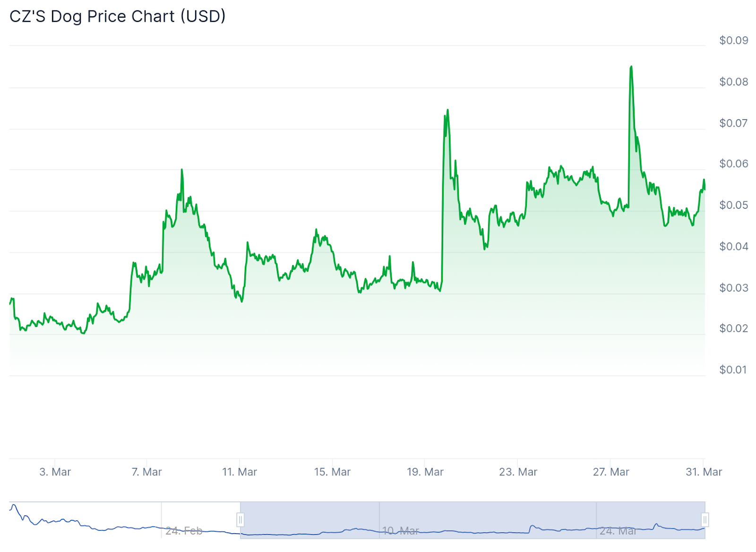
Task: Click the left navigator range handle
Action: click(241, 520)
